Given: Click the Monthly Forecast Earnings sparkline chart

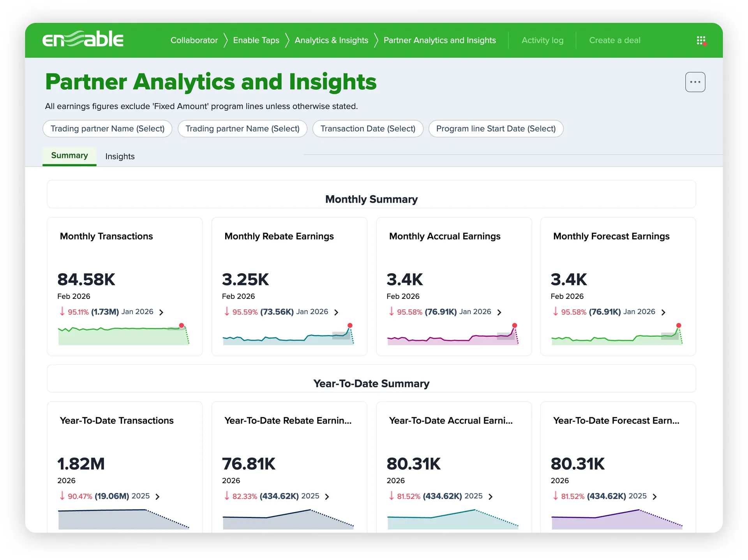Looking at the screenshot, I should pos(617,335).
